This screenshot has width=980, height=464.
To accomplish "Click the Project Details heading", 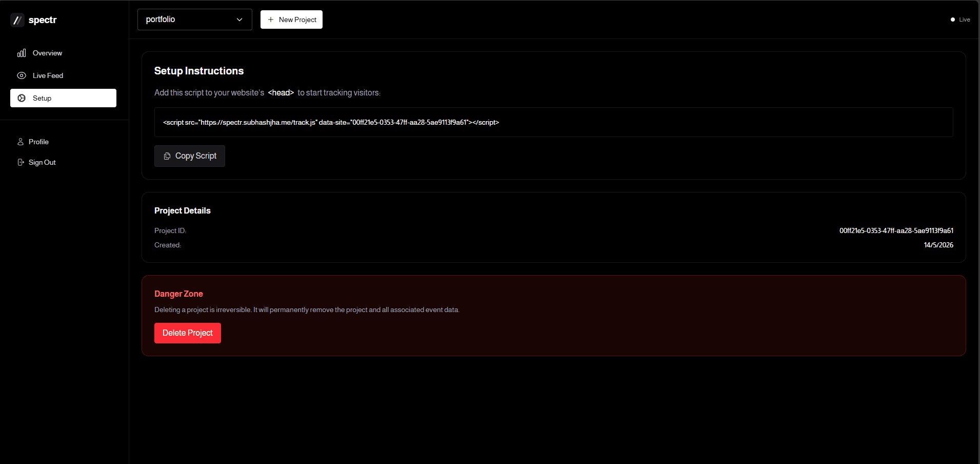I will click(183, 210).
